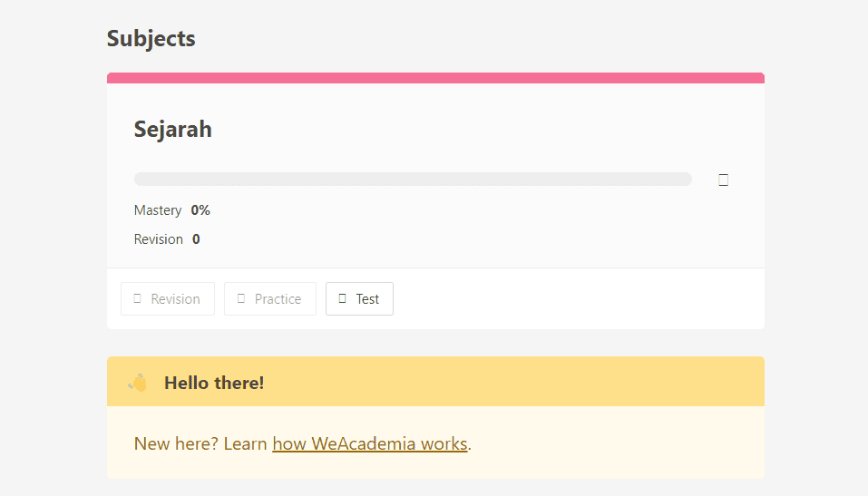Click the Mastery label text
The height and width of the screenshot is (496, 868).
pos(158,210)
